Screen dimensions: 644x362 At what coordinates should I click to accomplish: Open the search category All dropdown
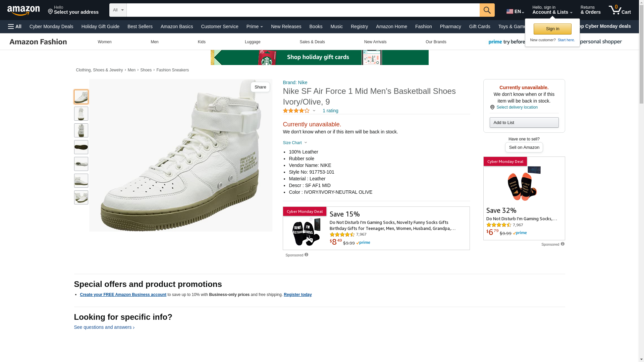pos(118,10)
